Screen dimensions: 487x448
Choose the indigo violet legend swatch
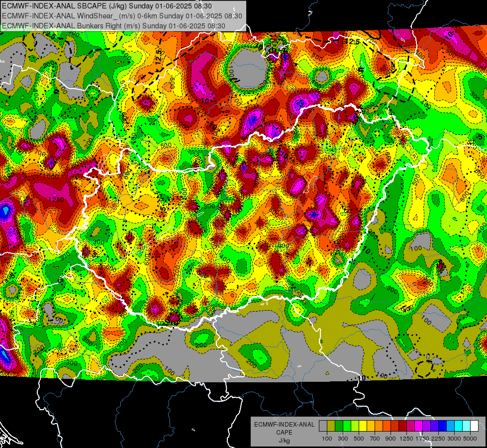point(434,426)
